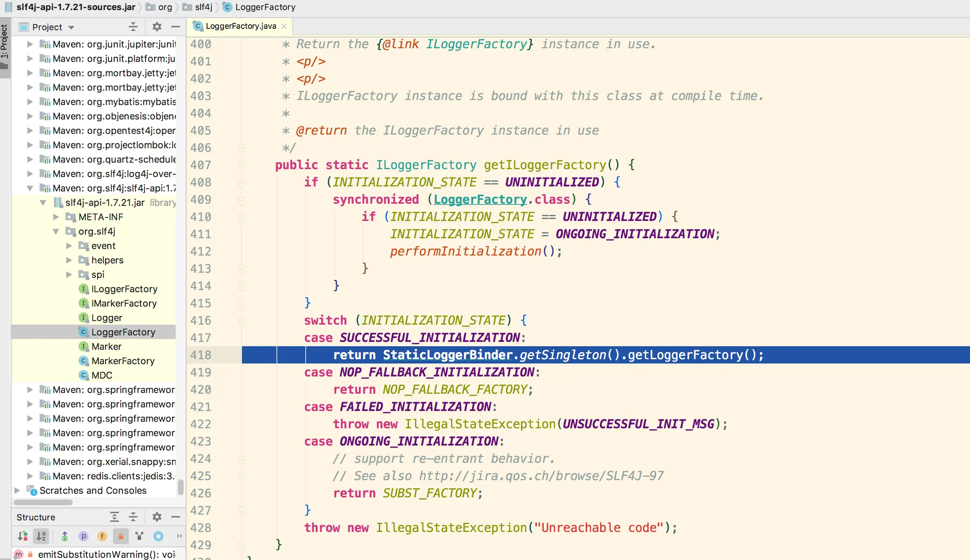Viewport: 970px width, 560px height.
Task: Click Sort by Visibility icon in Structure
Action: [23, 536]
